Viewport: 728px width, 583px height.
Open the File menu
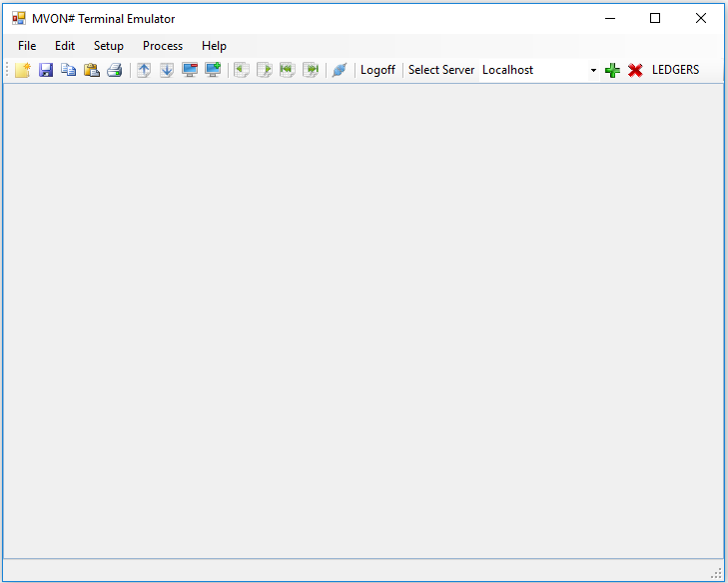(27, 46)
